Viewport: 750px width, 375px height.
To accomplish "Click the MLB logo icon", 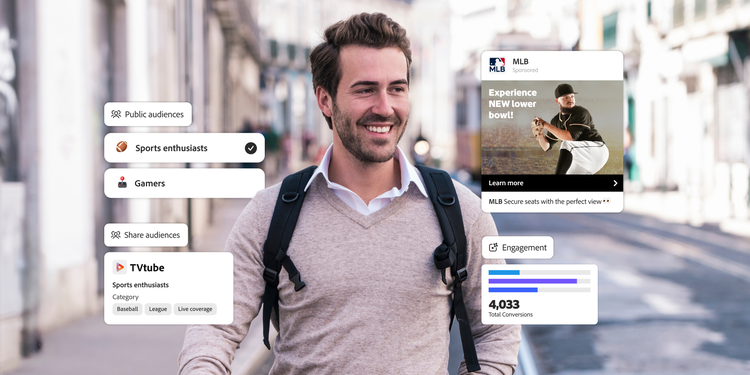I will click(x=497, y=65).
